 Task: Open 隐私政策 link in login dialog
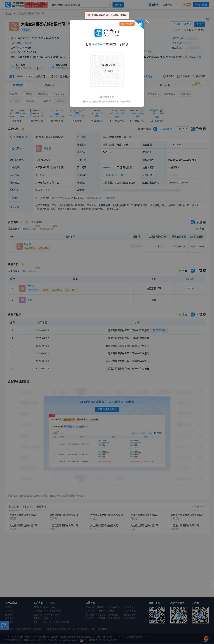125,101
